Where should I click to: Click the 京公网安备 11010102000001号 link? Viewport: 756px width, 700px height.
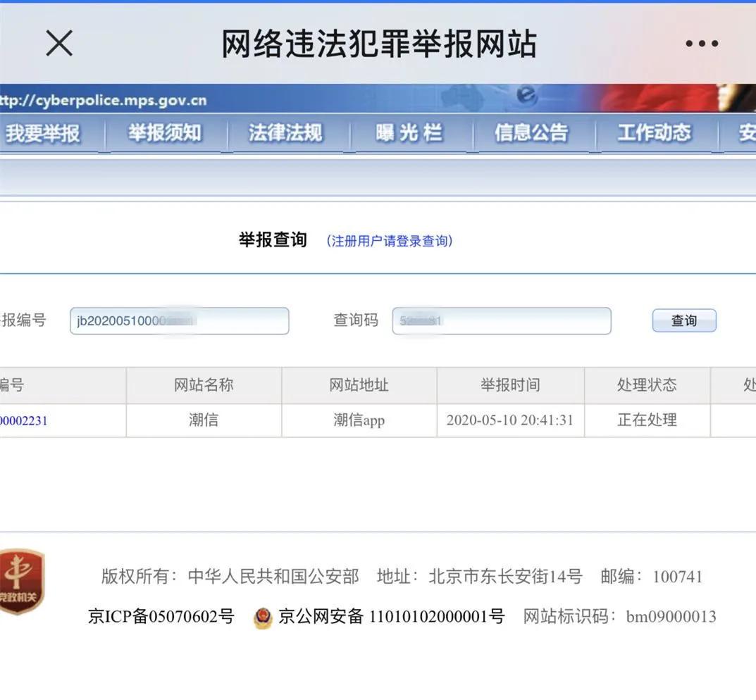click(x=388, y=616)
